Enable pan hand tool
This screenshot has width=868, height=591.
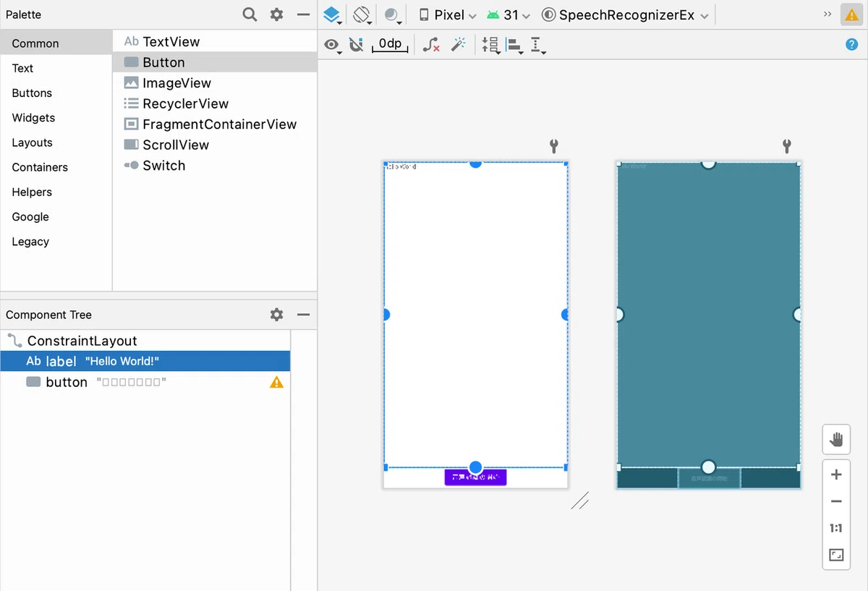[x=836, y=438]
